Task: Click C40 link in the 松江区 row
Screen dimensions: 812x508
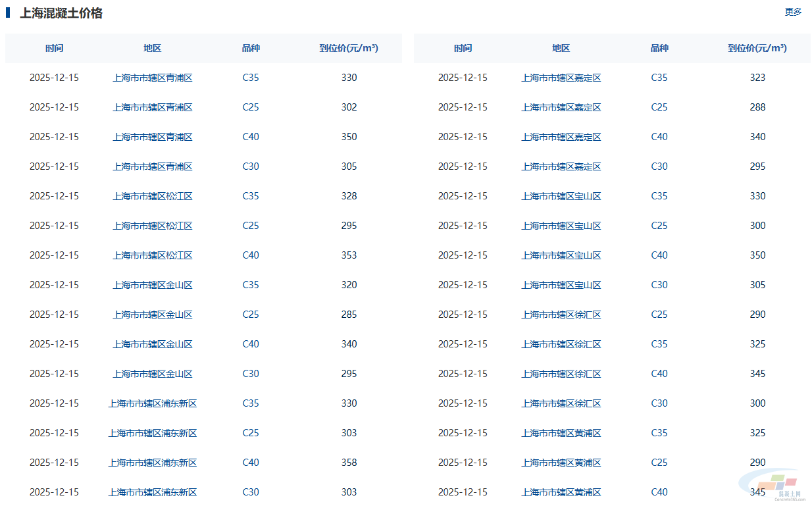Action: [251, 255]
